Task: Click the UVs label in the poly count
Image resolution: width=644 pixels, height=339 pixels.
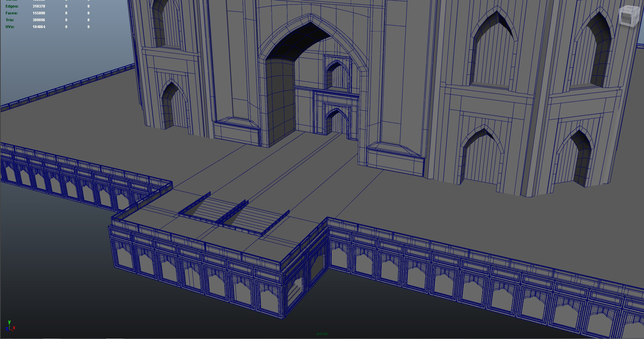Action: [10, 27]
